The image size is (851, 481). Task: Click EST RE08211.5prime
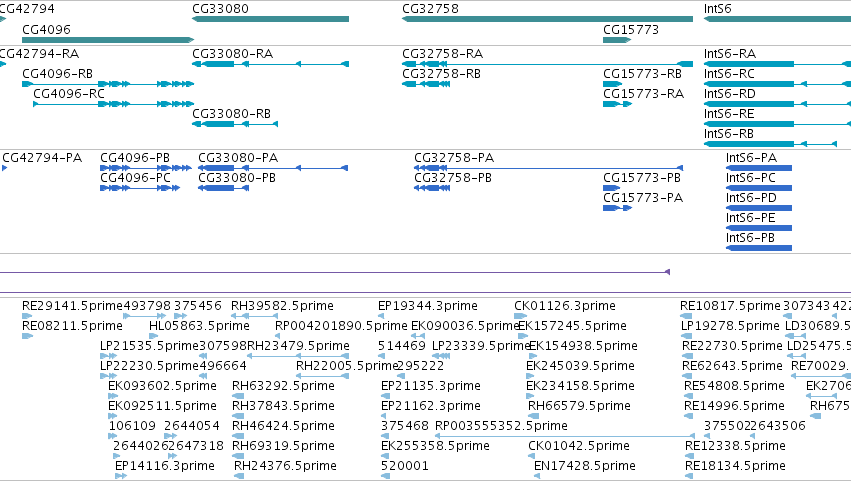click(72, 326)
